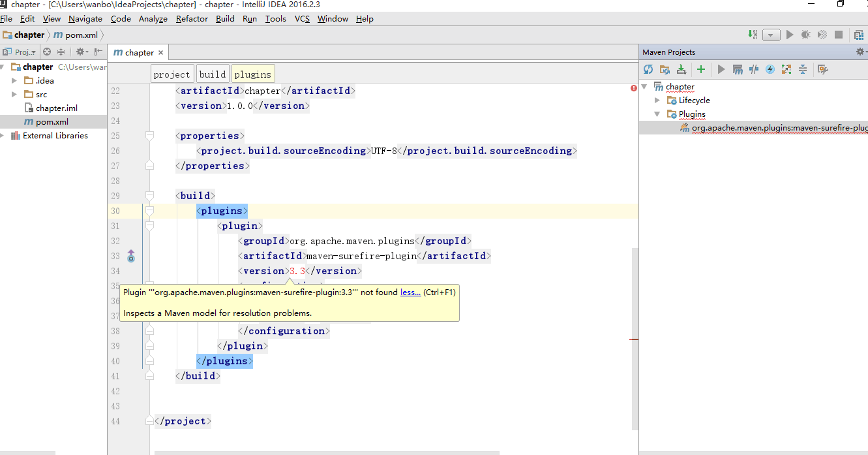Open the Build menu

click(225, 19)
